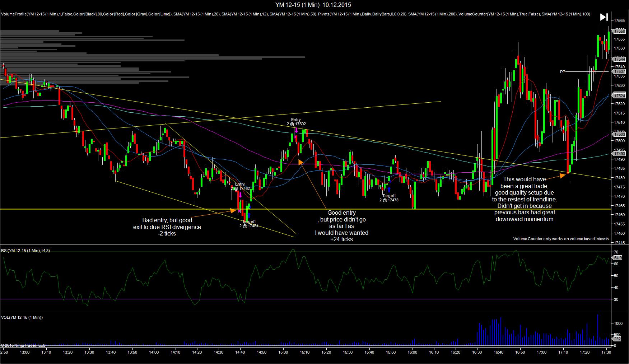Click the RSI axis level 70

[616, 252]
